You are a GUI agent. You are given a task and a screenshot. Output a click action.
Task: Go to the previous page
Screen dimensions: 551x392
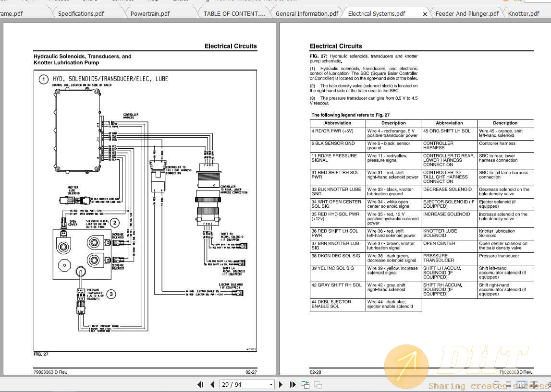(x=212, y=385)
